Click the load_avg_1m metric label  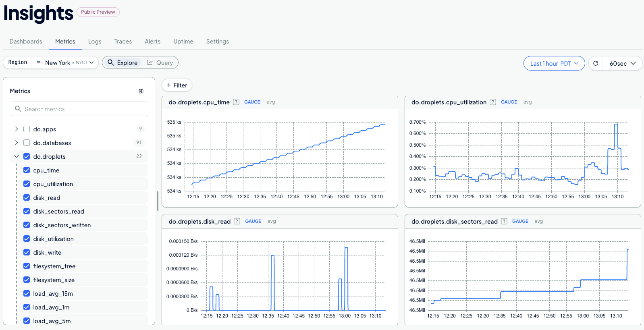coord(51,307)
